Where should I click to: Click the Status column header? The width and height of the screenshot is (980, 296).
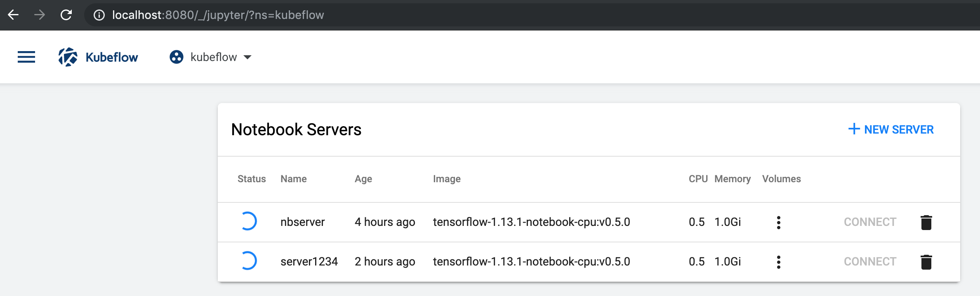pos(252,179)
